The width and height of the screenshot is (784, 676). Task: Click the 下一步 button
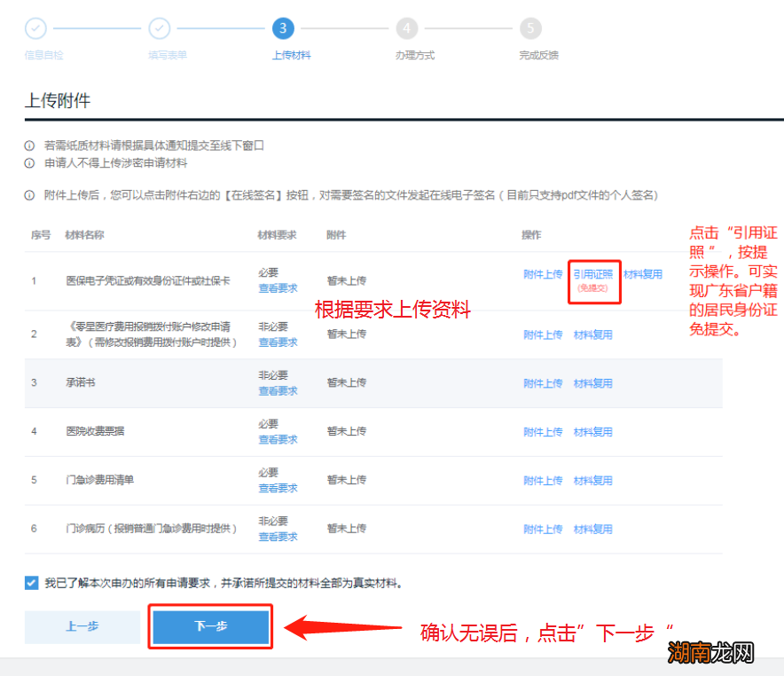pyautogui.click(x=210, y=625)
